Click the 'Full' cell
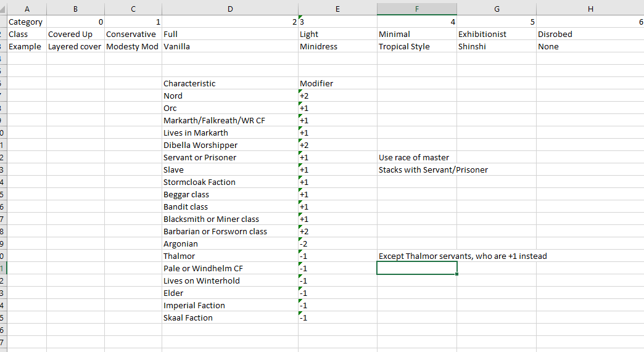Image resolution: width=644 pixels, height=352 pixels. coord(230,34)
